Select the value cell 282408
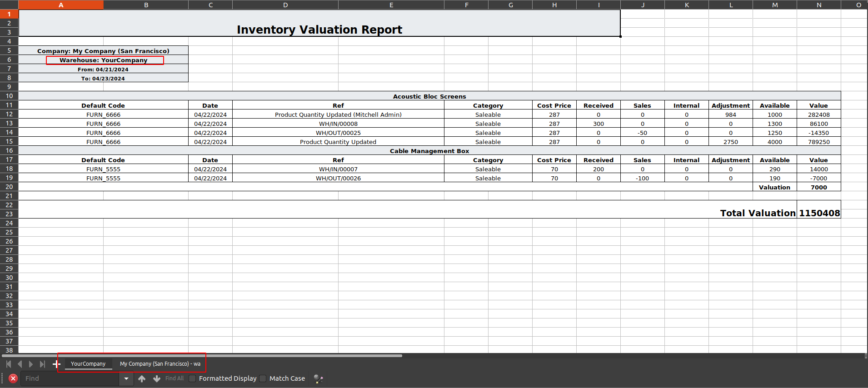The height and width of the screenshot is (388, 868). [819, 114]
